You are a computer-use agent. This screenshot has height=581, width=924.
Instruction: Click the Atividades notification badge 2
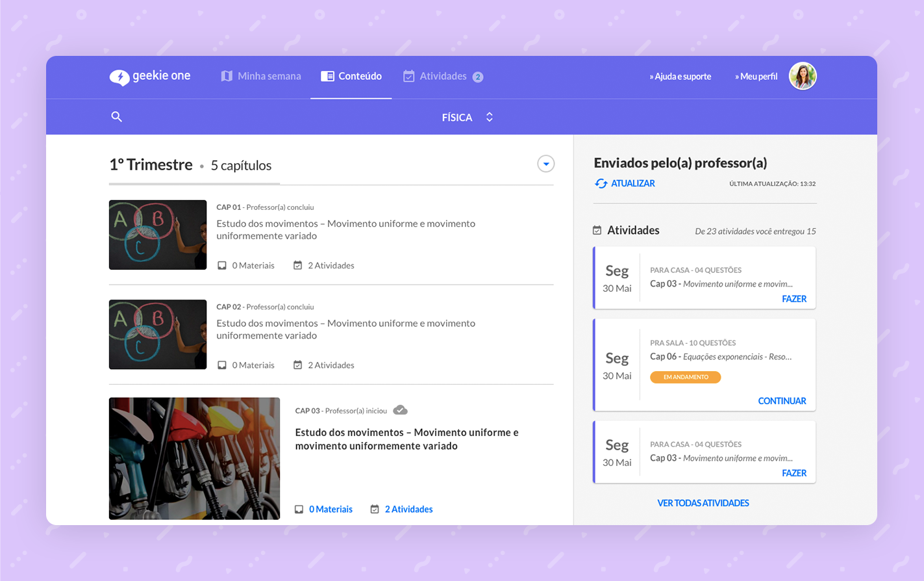478,77
